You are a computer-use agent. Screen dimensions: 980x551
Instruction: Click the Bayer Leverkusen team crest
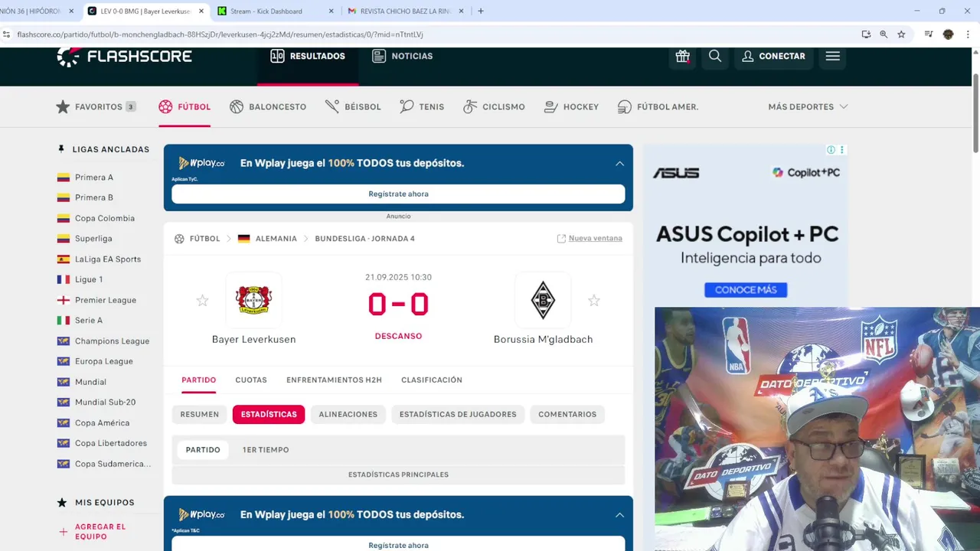point(253,300)
